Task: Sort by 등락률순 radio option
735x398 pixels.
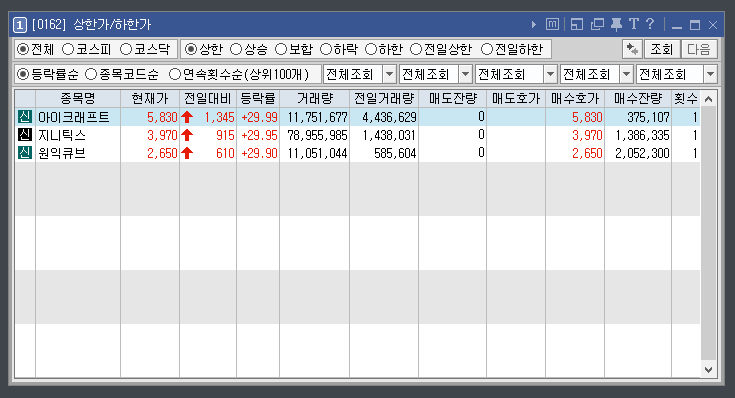Action: tap(22, 74)
